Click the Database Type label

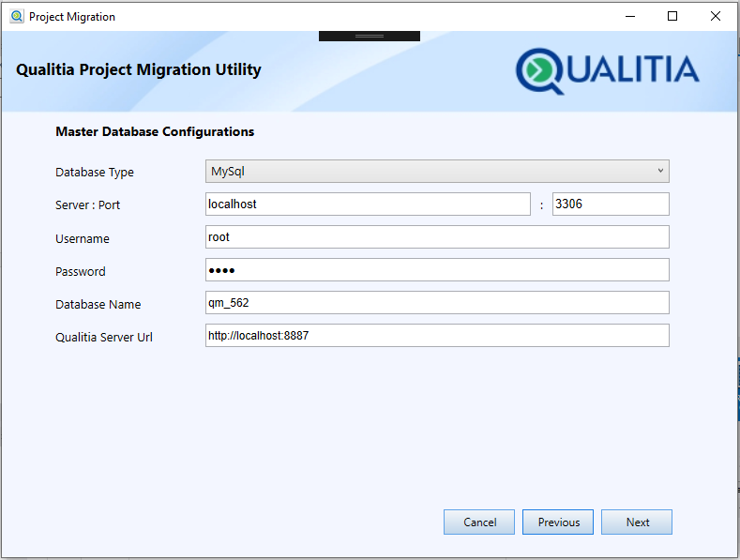click(x=95, y=173)
